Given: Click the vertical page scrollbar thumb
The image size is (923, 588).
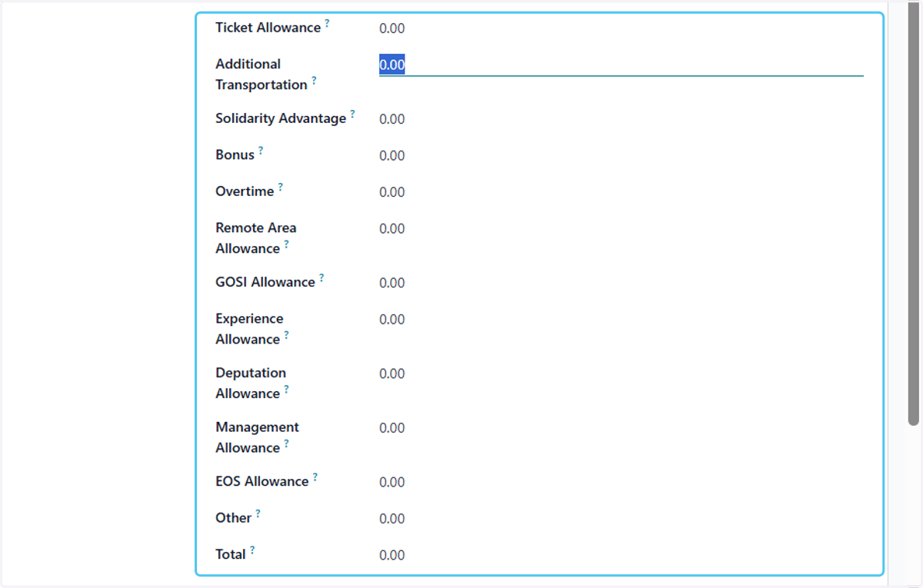Looking at the screenshot, I should coord(914,214).
